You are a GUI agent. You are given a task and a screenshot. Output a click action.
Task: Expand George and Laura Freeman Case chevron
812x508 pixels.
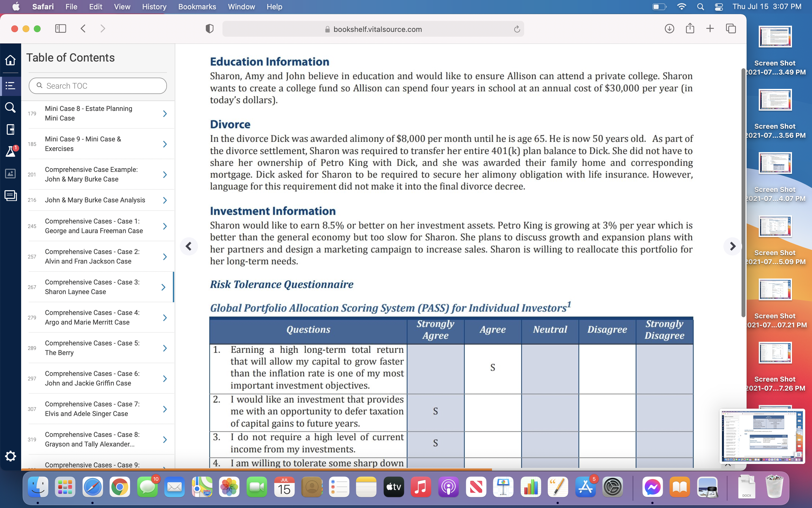pyautogui.click(x=165, y=226)
